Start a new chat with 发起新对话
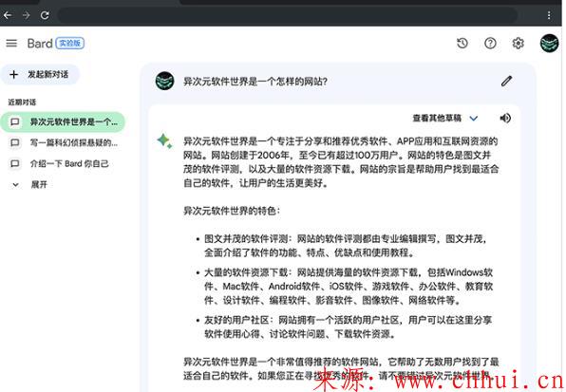 pyautogui.click(x=40, y=75)
